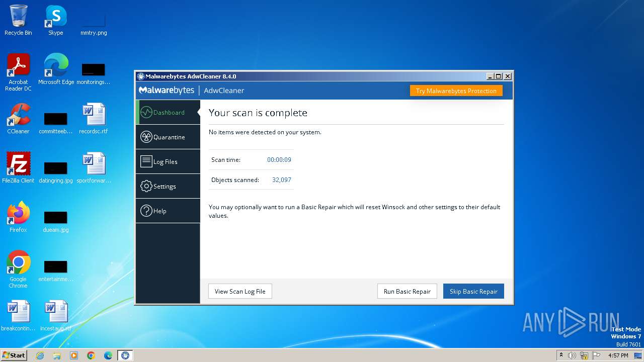The height and width of the screenshot is (362, 644).
Task: Select the Microsoft Edge desktop icon
Action: tap(56, 69)
